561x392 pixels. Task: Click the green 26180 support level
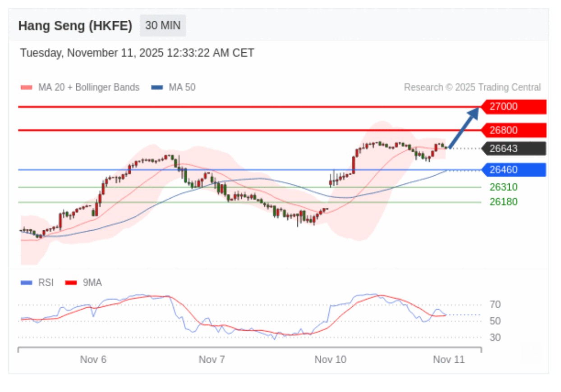point(503,202)
